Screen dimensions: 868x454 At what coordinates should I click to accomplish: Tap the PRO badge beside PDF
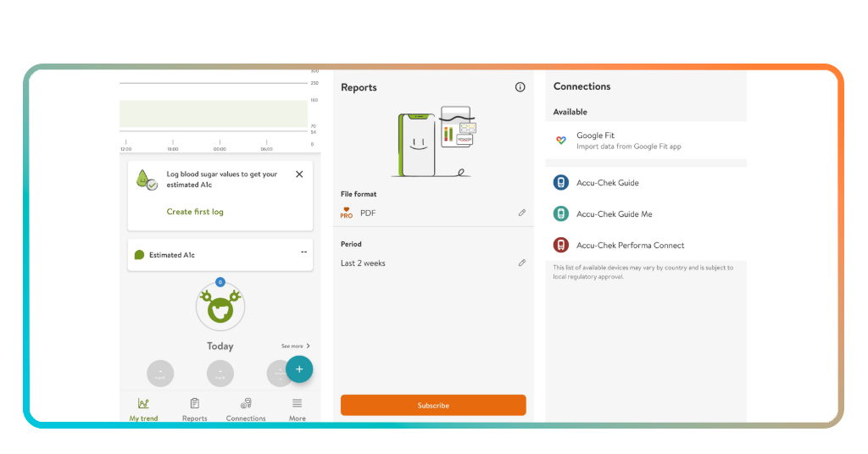pos(347,213)
